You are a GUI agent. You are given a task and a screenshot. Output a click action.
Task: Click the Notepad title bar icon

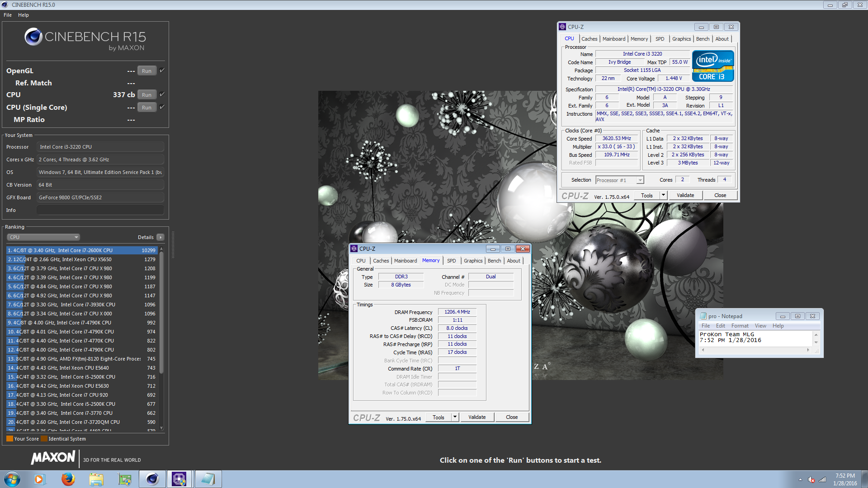703,316
